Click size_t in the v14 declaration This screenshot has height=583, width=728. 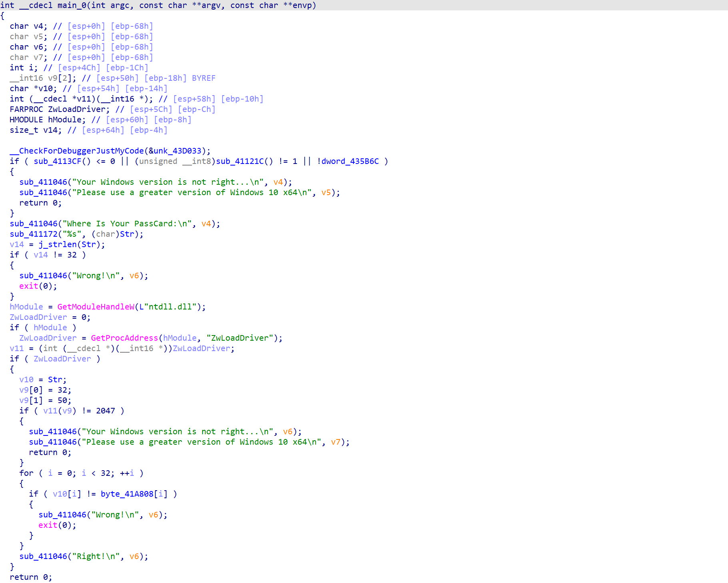(x=24, y=130)
